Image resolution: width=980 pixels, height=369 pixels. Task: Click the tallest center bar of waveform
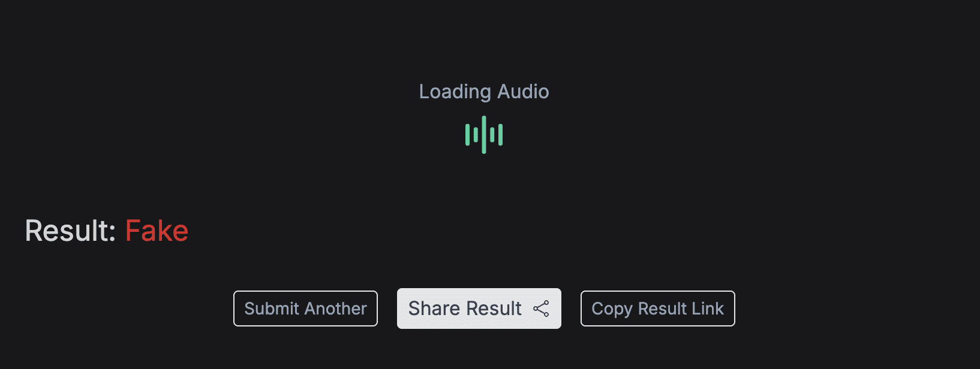coord(484,135)
